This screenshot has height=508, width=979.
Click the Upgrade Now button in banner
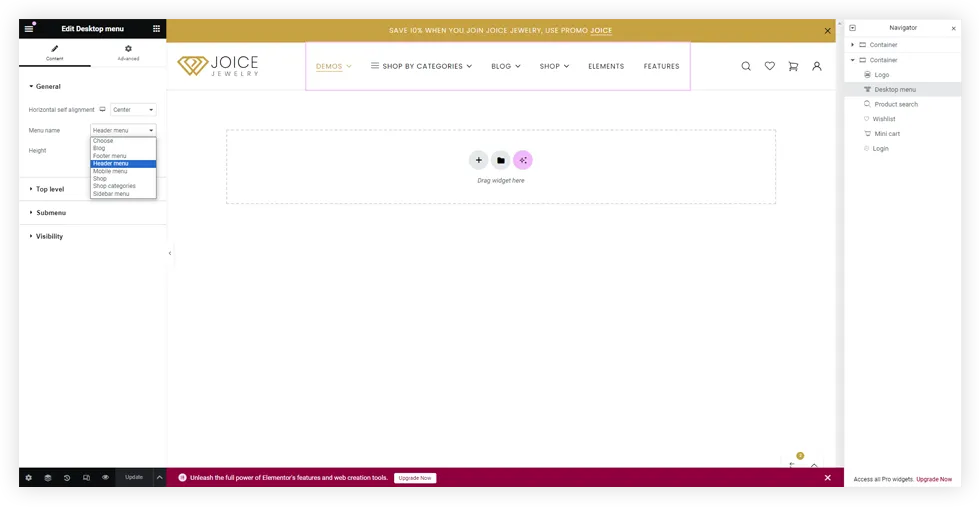tap(414, 478)
